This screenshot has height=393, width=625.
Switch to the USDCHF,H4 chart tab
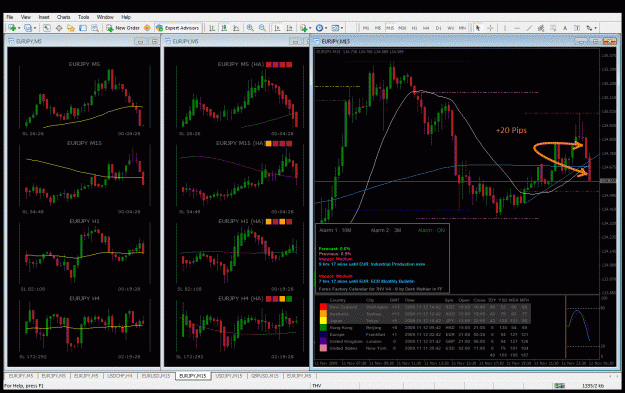click(120, 376)
